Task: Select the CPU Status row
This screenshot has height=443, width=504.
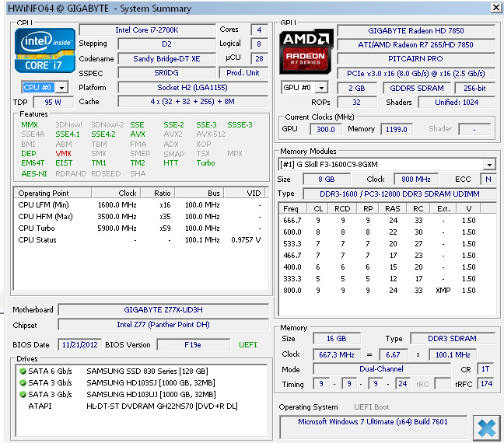Action: (140, 240)
